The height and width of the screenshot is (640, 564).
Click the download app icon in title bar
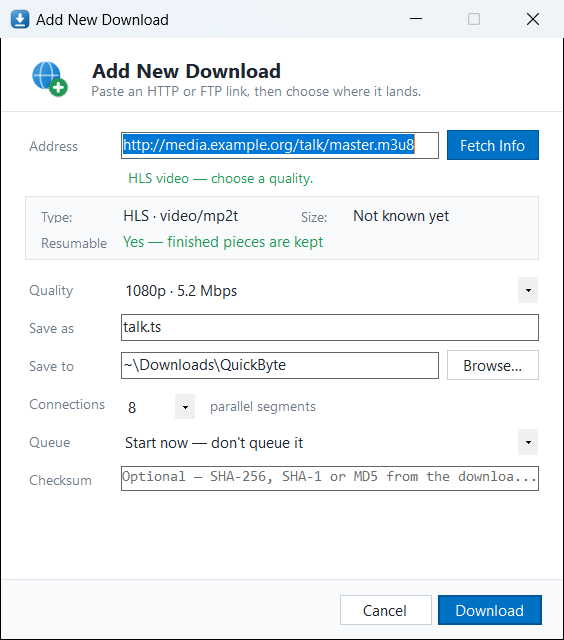(20, 19)
